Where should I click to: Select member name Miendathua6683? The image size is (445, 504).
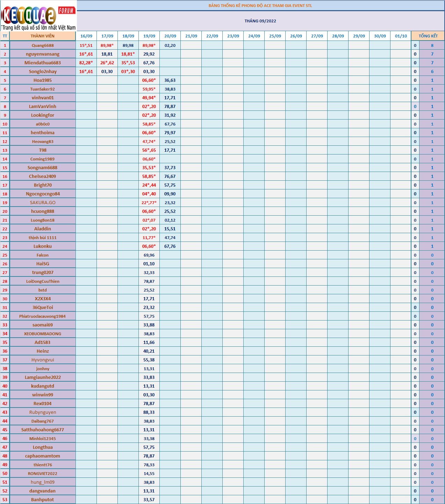point(43,63)
